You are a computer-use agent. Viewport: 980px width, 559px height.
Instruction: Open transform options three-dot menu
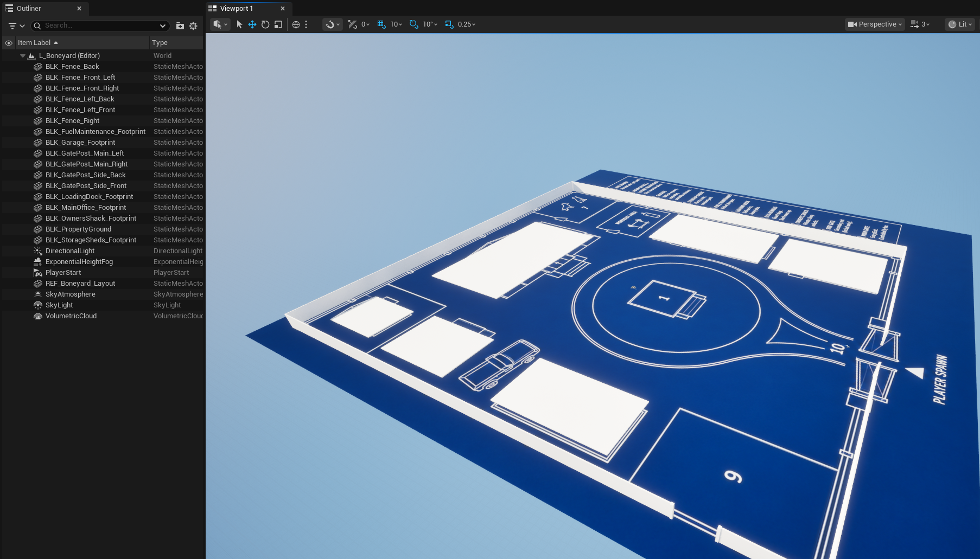click(x=306, y=24)
